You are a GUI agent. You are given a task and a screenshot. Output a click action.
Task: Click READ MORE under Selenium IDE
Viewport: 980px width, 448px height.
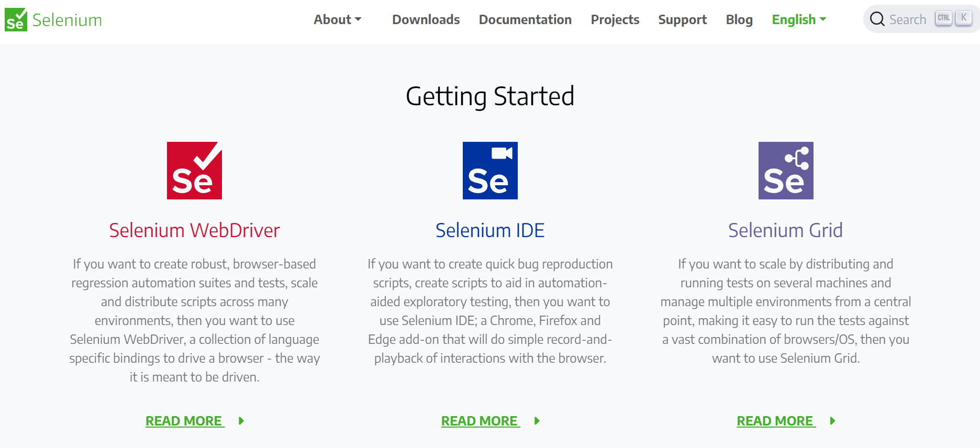pyautogui.click(x=480, y=421)
